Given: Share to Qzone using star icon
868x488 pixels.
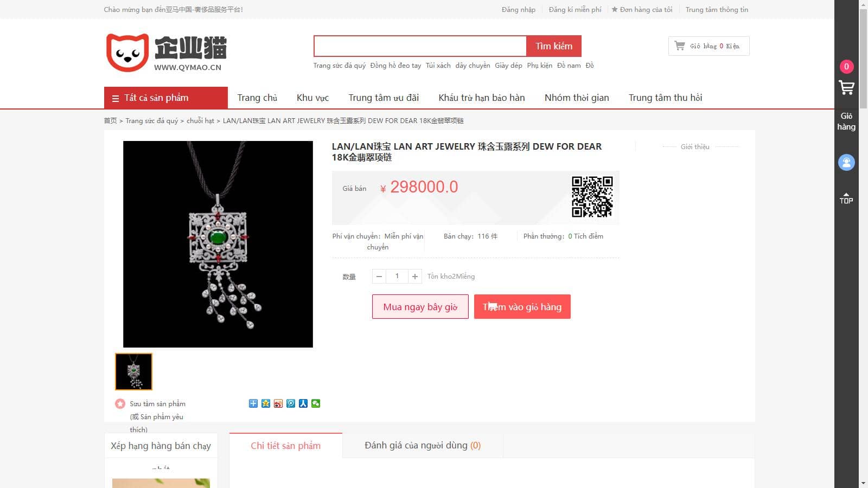Looking at the screenshot, I should [266, 403].
